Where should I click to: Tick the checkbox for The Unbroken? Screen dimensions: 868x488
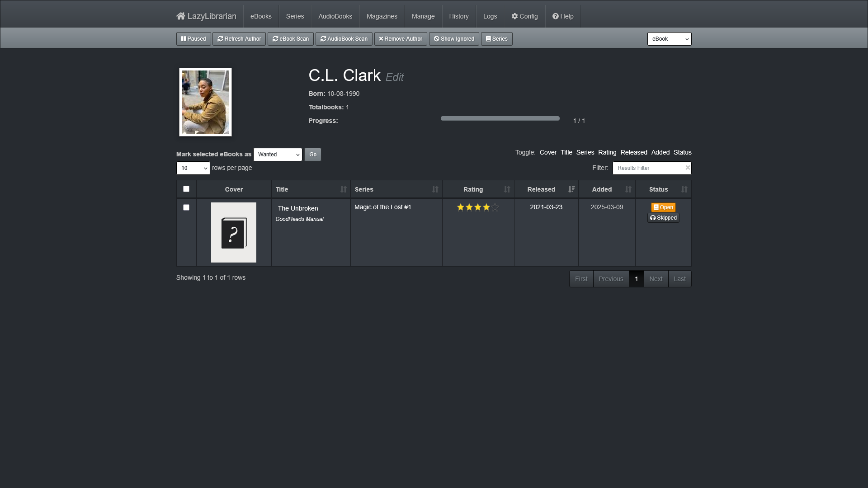coord(186,207)
